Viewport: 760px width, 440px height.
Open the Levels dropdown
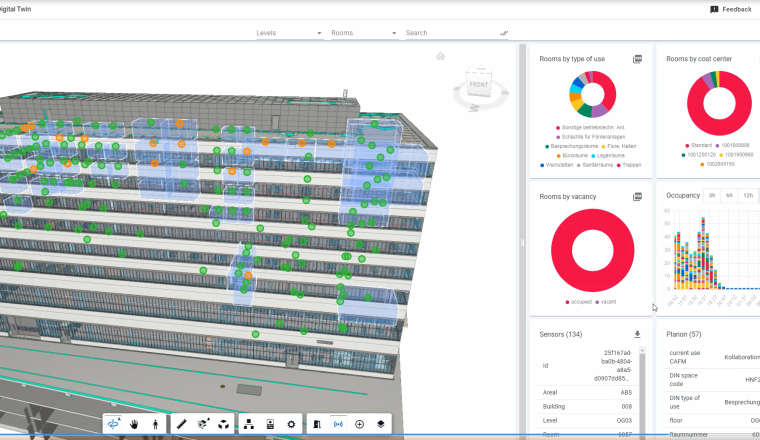[289, 33]
